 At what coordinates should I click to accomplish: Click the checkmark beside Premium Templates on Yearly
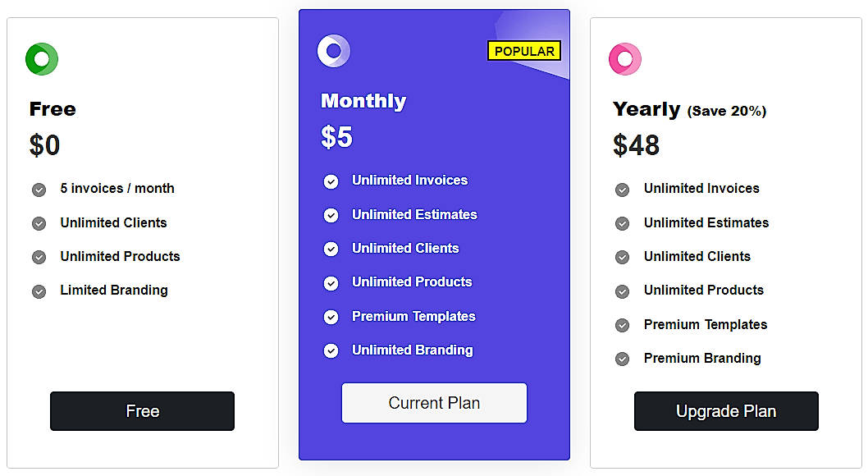pyautogui.click(x=622, y=325)
